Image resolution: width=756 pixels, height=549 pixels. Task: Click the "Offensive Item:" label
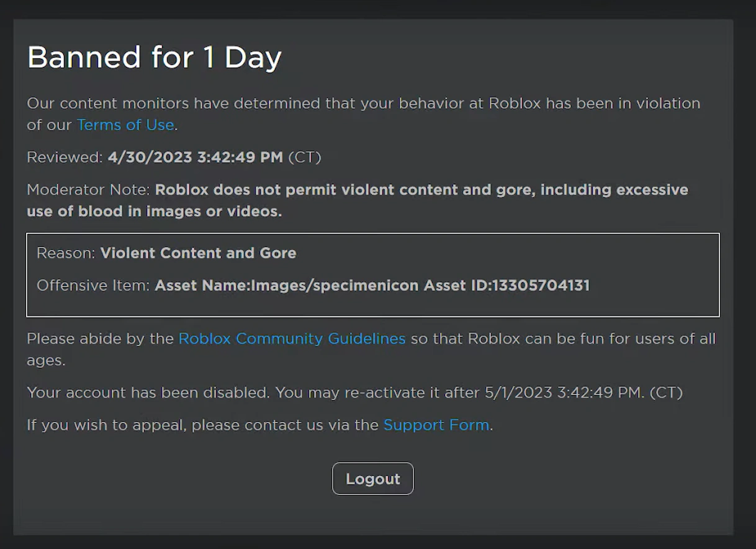(93, 285)
